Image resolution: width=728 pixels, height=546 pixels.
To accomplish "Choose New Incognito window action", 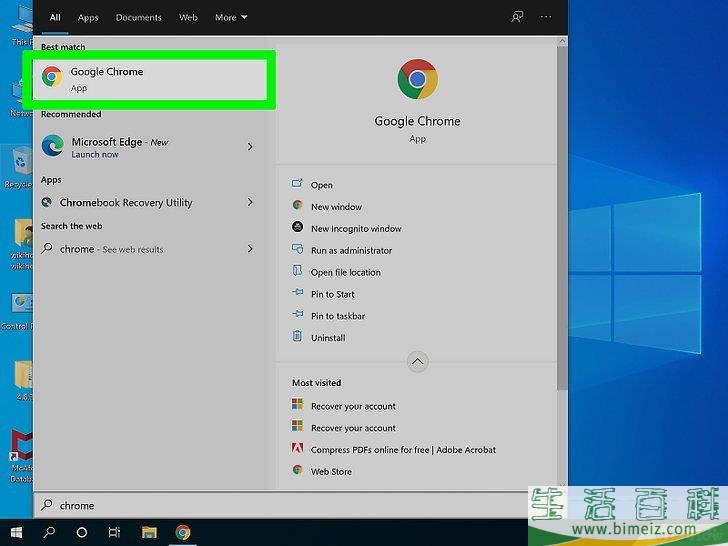I will click(x=356, y=228).
